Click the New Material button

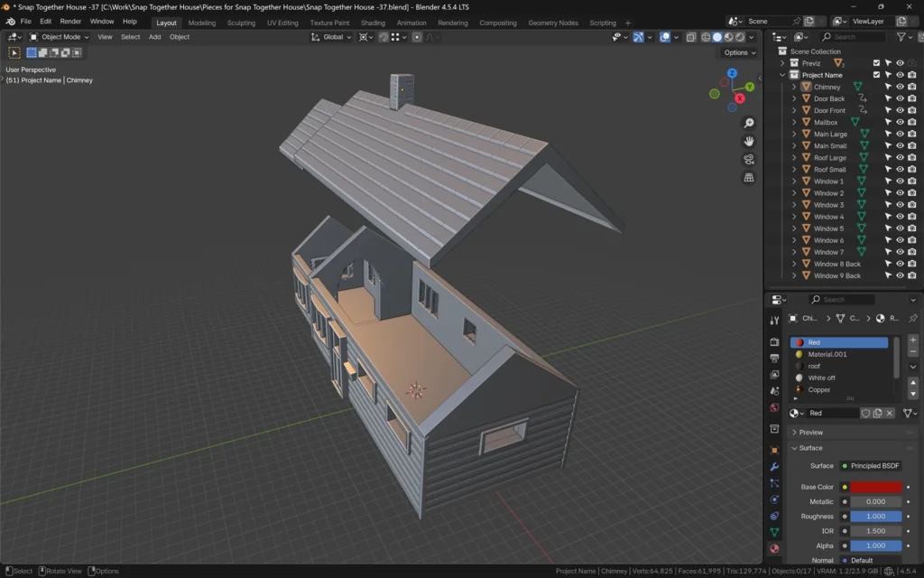877,413
